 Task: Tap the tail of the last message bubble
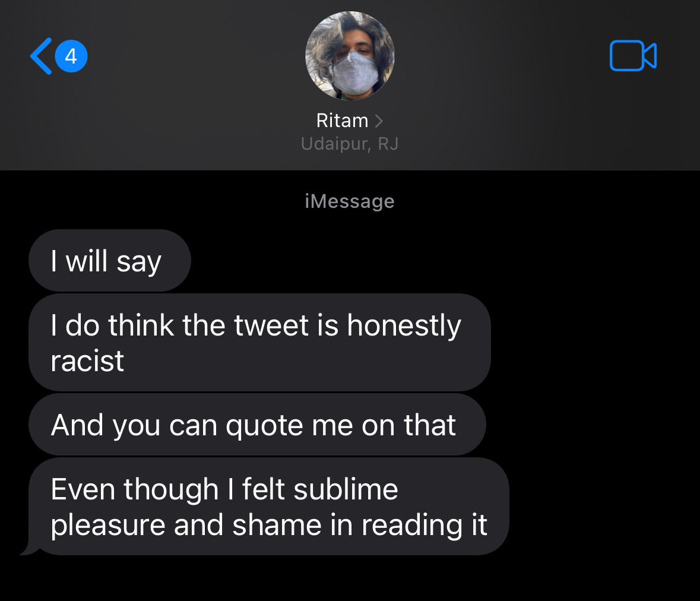pyautogui.click(x=30, y=549)
